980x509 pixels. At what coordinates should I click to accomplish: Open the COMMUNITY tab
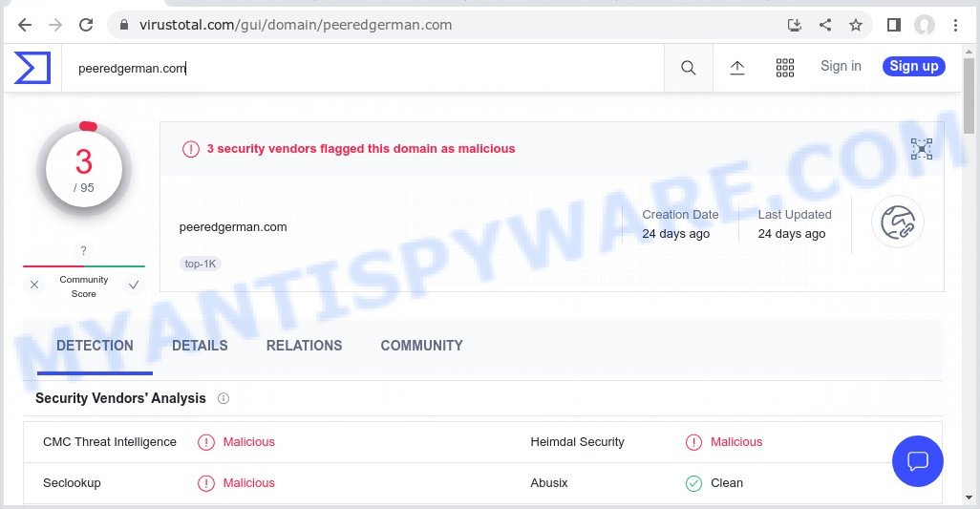tap(422, 346)
